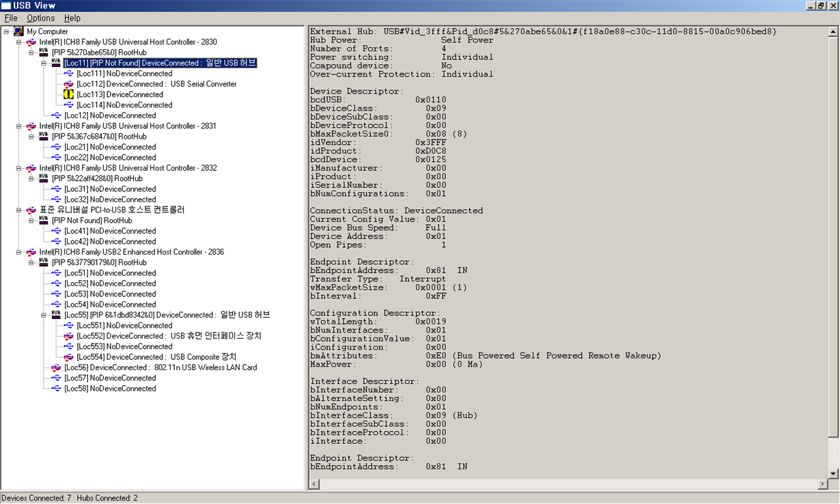Click the Host Controller - 2830 USB icon
840x504 pixels.
point(31,42)
